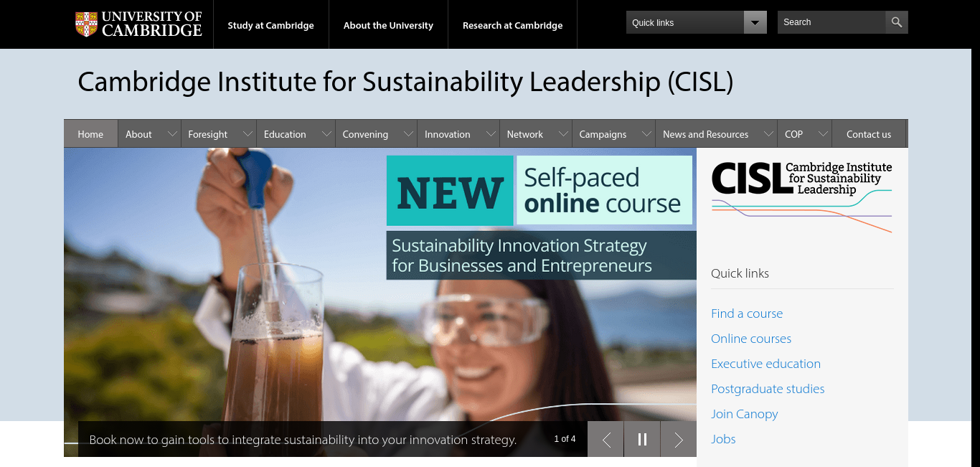
Task: Expand the About menu chevron
Action: (x=172, y=134)
